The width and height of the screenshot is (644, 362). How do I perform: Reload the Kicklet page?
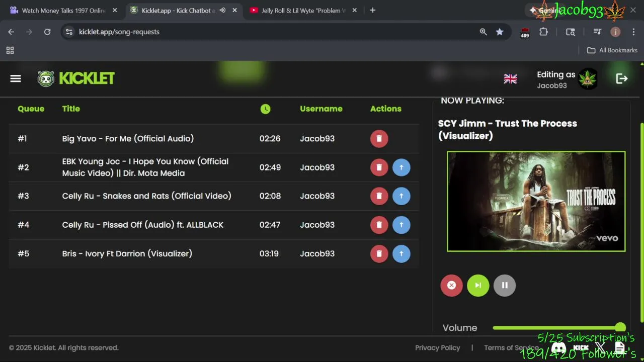(47, 32)
